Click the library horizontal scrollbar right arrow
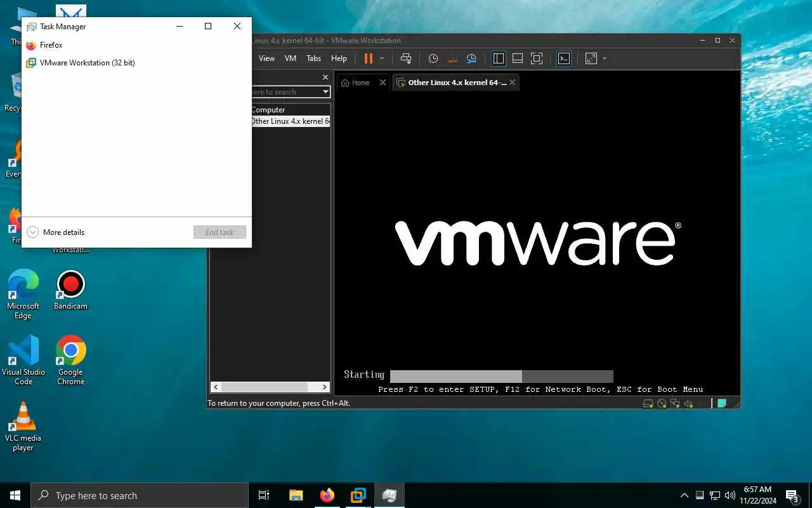812x508 pixels. point(325,387)
